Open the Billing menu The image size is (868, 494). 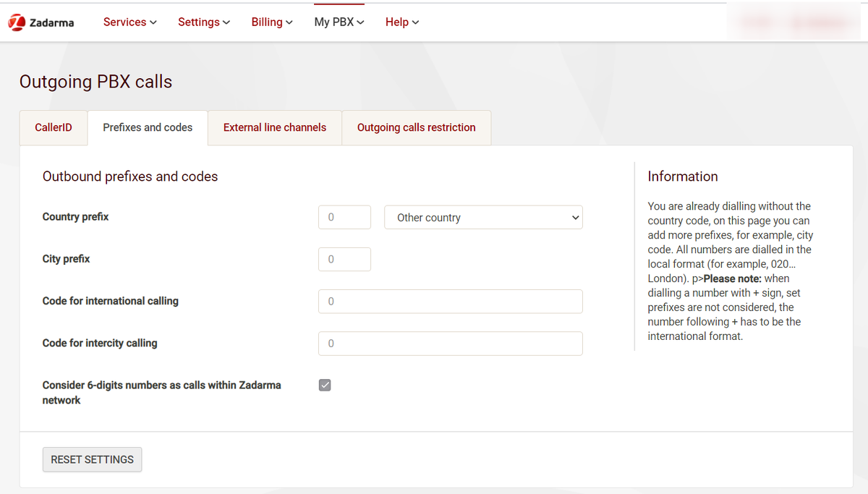coord(272,22)
